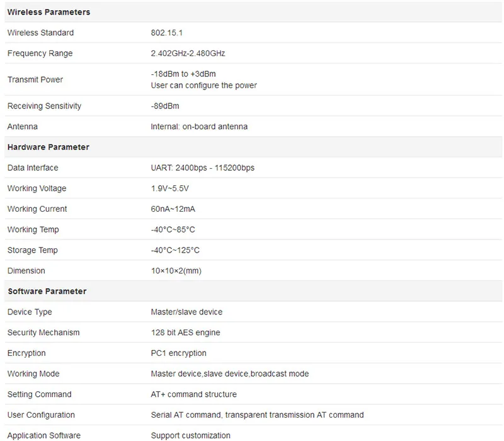
Task: Click the 802.15.1 value
Action: 166,33
